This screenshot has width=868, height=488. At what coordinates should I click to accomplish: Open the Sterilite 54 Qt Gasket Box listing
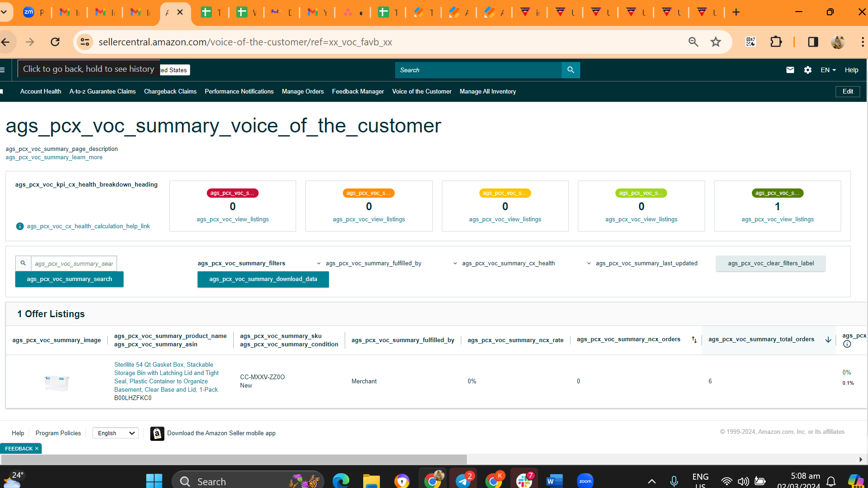click(167, 377)
